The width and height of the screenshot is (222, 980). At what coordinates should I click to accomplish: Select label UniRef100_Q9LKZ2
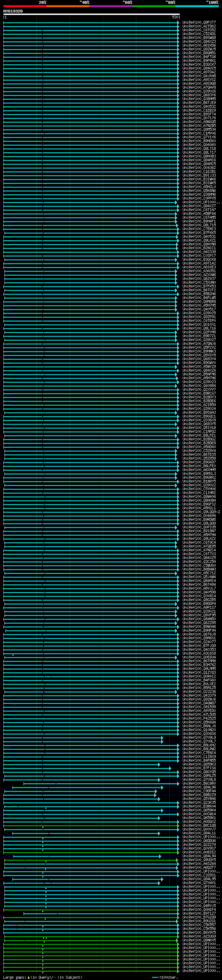tap(199, 539)
